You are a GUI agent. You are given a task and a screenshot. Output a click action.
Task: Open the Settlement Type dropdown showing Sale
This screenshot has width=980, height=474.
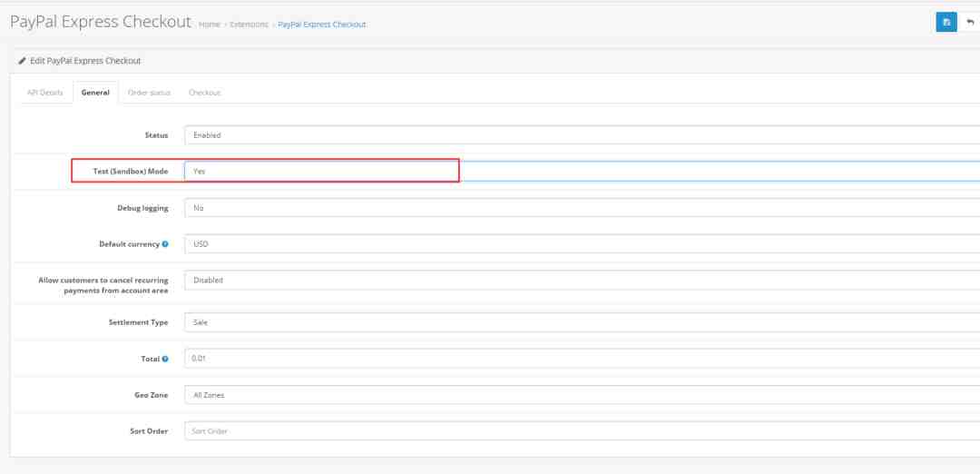(x=582, y=322)
